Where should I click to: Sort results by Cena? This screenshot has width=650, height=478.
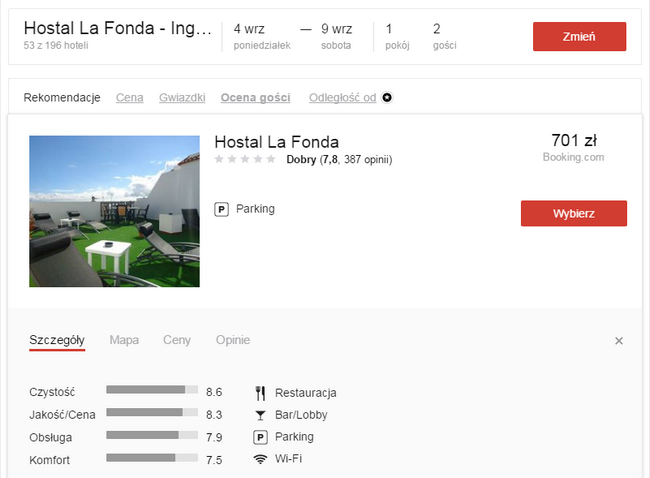point(129,97)
